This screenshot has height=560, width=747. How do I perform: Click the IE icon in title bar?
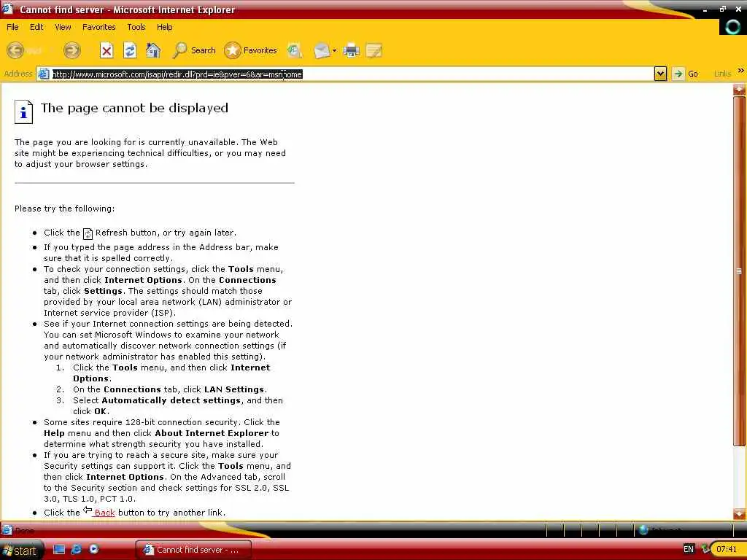pyautogui.click(x=7, y=9)
